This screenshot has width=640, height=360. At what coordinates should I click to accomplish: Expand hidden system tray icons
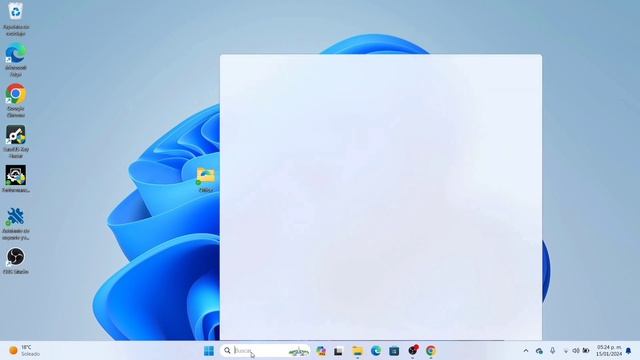pos(526,351)
